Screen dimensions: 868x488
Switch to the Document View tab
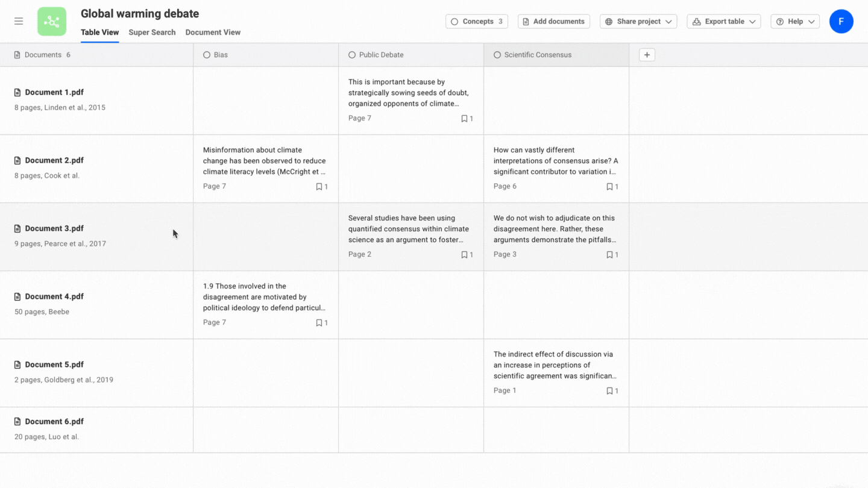pyautogui.click(x=213, y=33)
